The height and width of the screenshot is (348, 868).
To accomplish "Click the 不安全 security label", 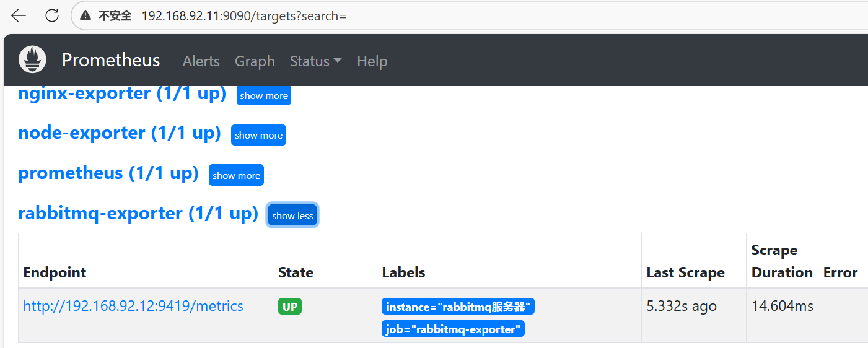I will 115,16.
